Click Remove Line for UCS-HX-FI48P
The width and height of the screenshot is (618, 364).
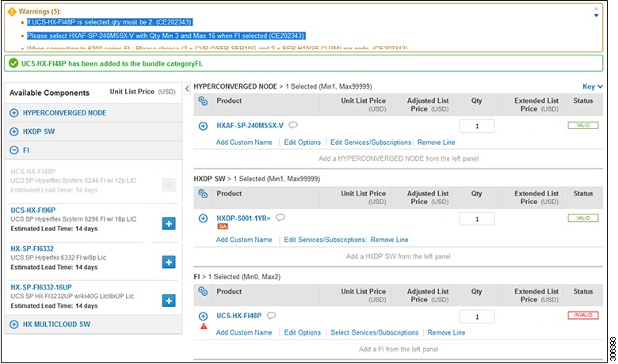click(446, 333)
